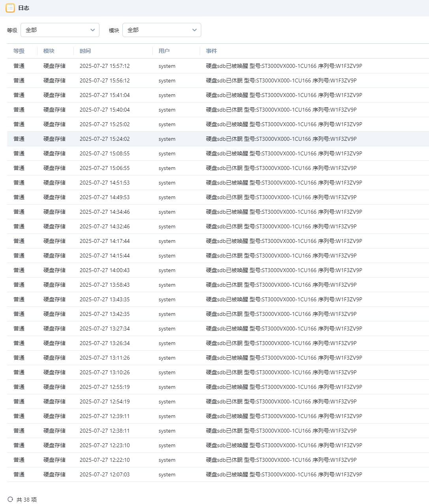Select the log row at 2025-07-27 15:56:12

point(218,80)
